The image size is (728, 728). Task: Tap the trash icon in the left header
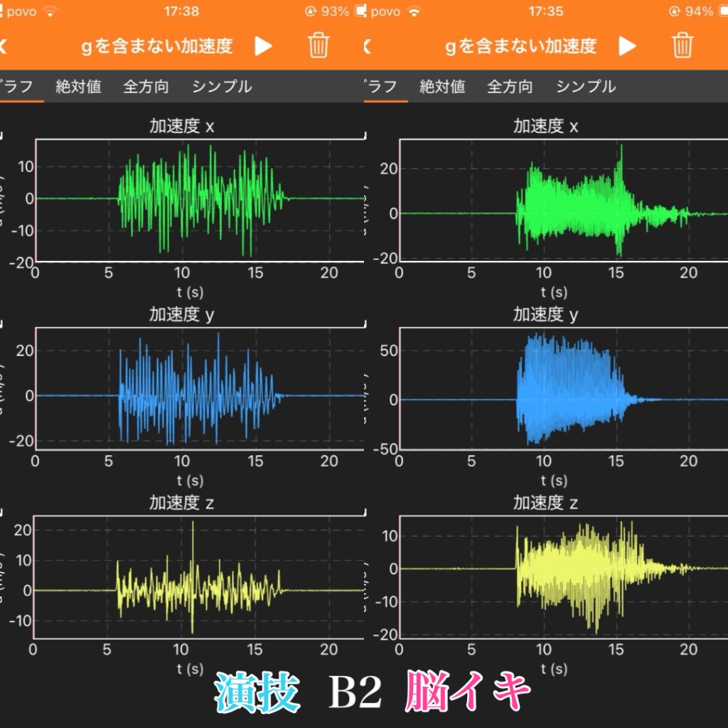(x=318, y=46)
